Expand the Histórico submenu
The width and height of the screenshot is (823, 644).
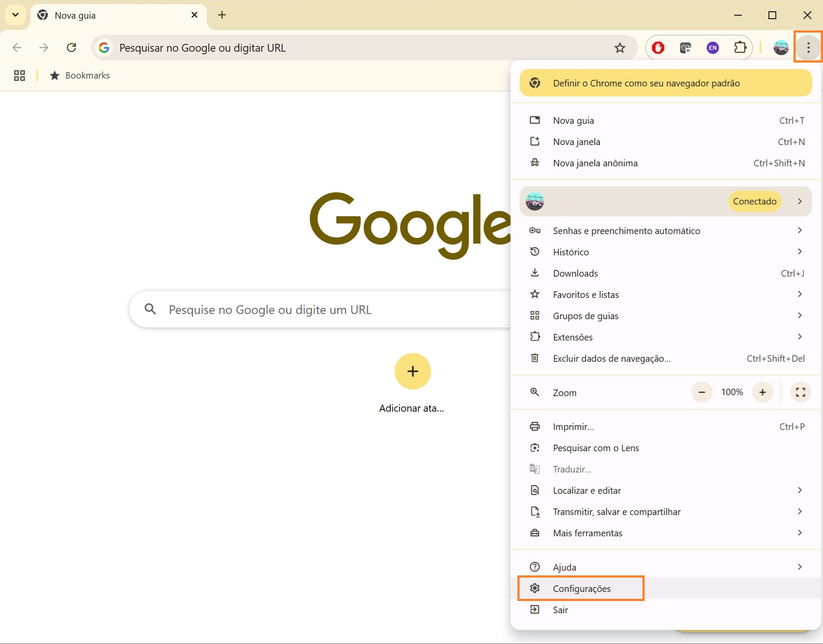[666, 252]
